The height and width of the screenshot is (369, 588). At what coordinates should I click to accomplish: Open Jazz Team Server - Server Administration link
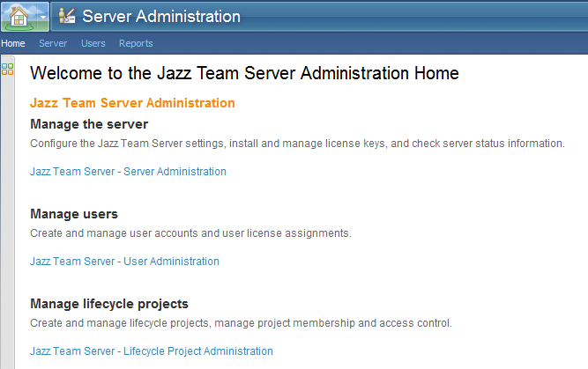pos(128,172)
